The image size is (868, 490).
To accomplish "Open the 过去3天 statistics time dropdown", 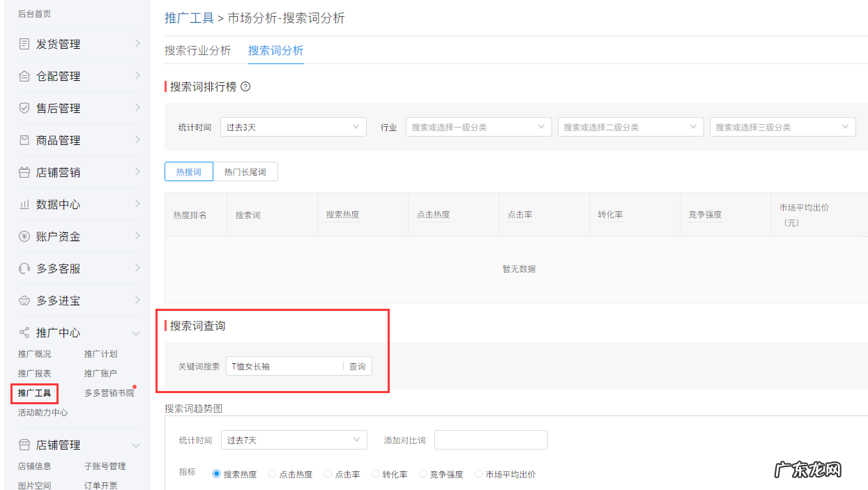I will 293,126.
